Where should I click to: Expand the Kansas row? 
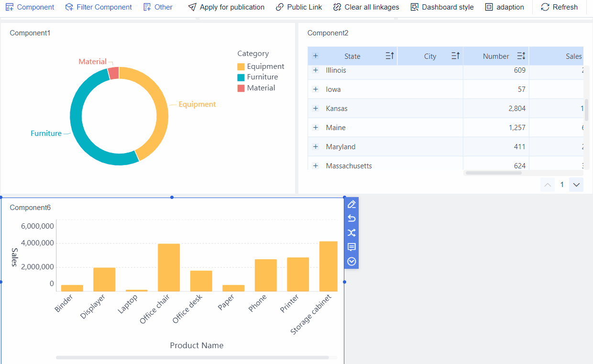tap(316, 109)
